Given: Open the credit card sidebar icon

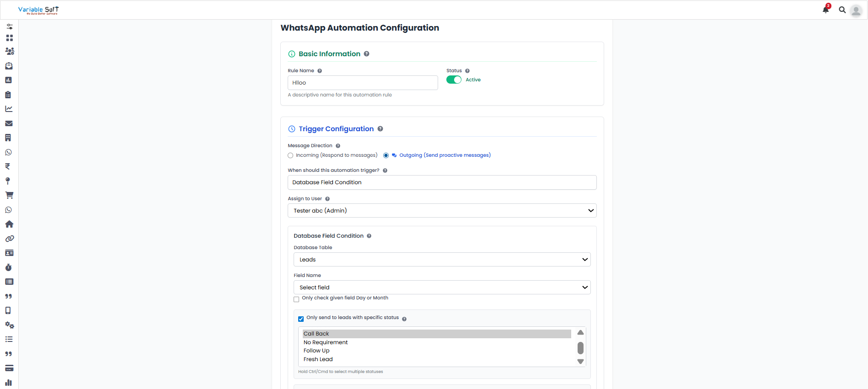Looking at the screenshot, I should (x=9, y=368).
